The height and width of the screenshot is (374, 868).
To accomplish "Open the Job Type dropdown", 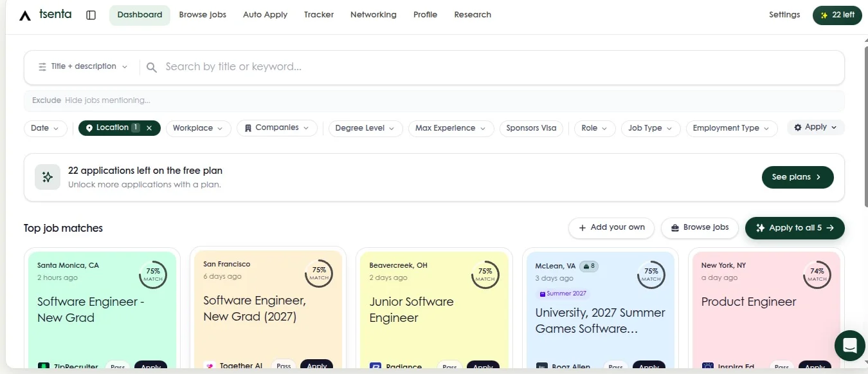I will point(651,128).
